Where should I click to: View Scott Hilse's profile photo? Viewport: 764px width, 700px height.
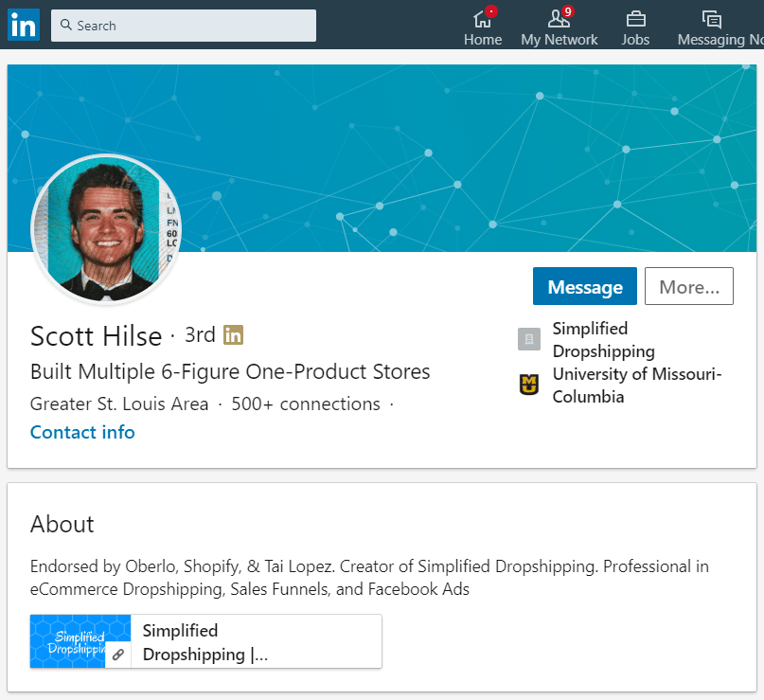106,229
